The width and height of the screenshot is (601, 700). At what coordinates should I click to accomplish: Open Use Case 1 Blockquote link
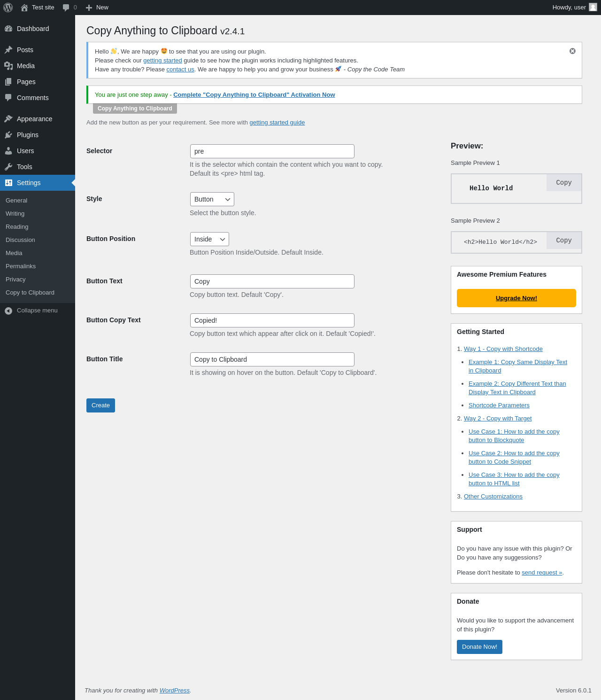click(x=514, y=436)
